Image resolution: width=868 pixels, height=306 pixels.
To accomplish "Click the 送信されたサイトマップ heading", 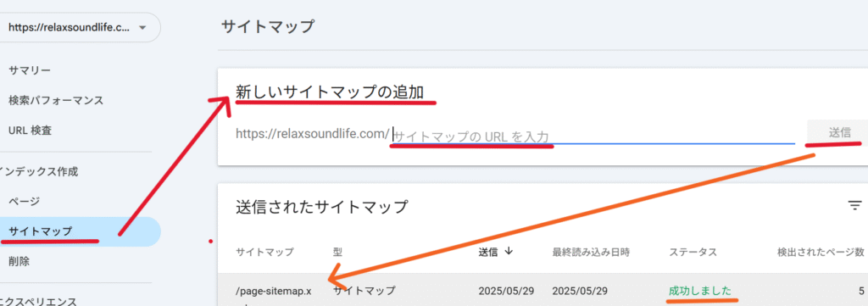I will (x=321, y=206).
